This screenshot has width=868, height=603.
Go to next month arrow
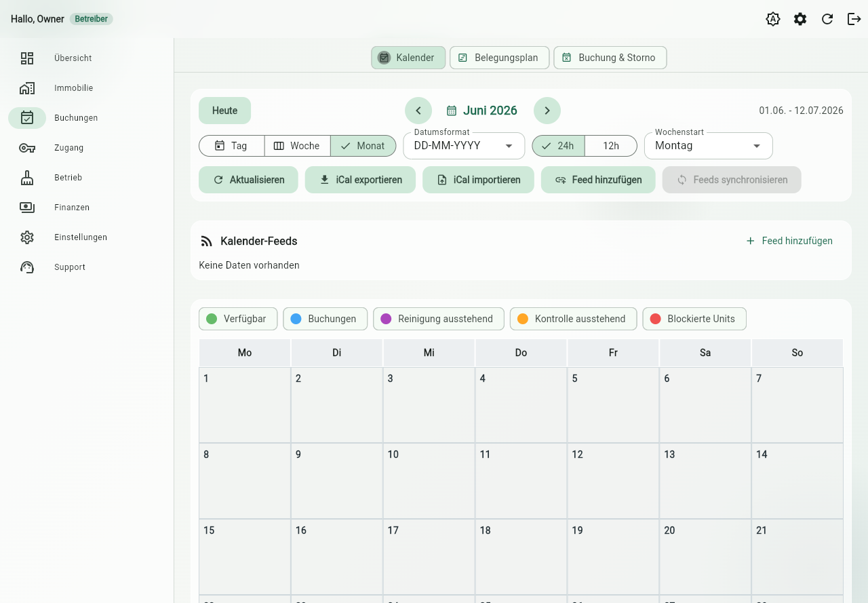tap(547, 111)
